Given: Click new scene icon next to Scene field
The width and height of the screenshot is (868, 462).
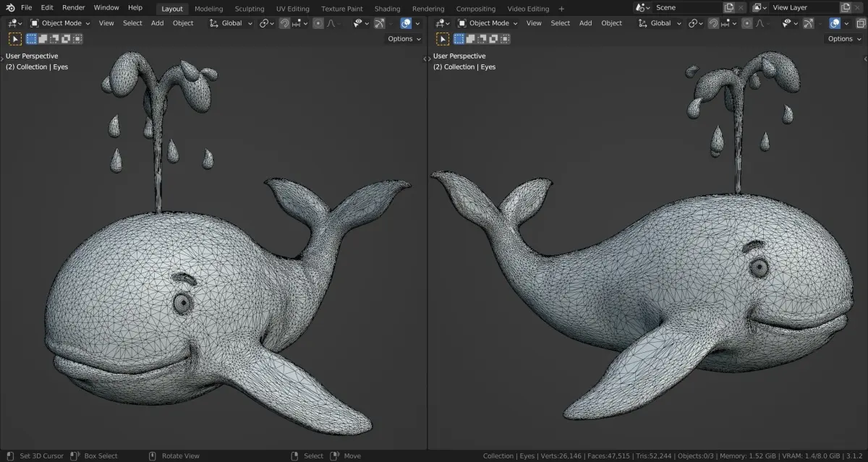Looking at the screenshot, I should tap(729, 7).
